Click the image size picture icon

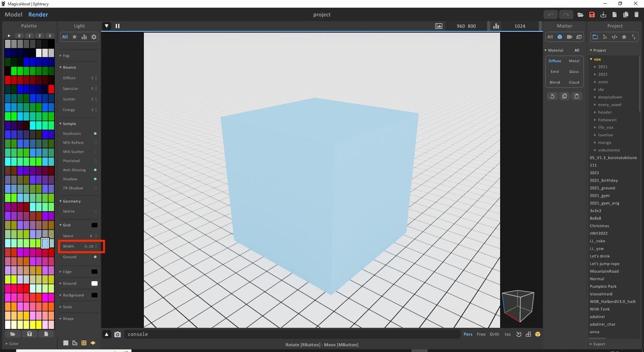[438, 26]
